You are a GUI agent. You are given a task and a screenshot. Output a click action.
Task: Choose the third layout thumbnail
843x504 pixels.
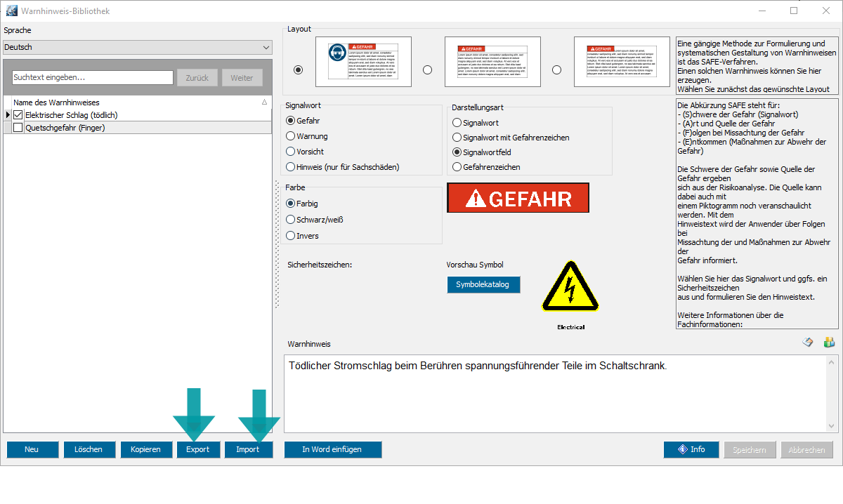(x=622, y=62)
